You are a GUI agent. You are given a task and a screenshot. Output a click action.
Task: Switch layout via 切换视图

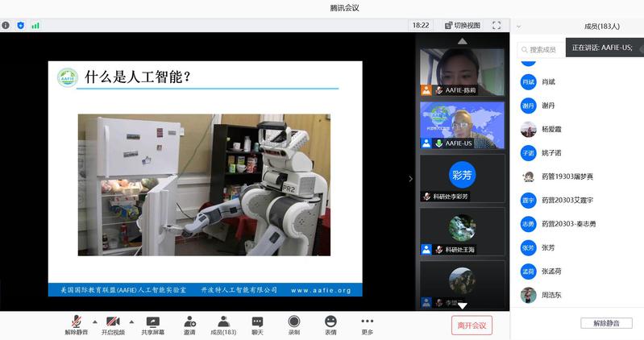[462, 25]
